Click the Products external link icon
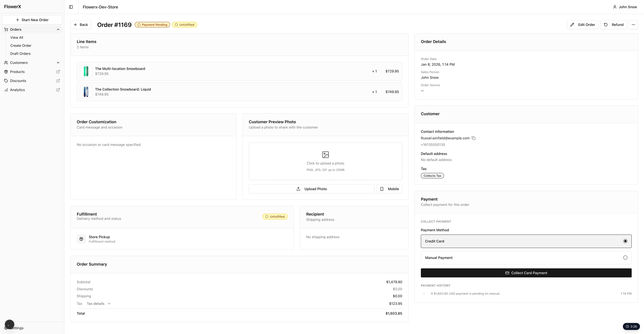This screenshot has height=334, width=644. (x=58, y=72)
